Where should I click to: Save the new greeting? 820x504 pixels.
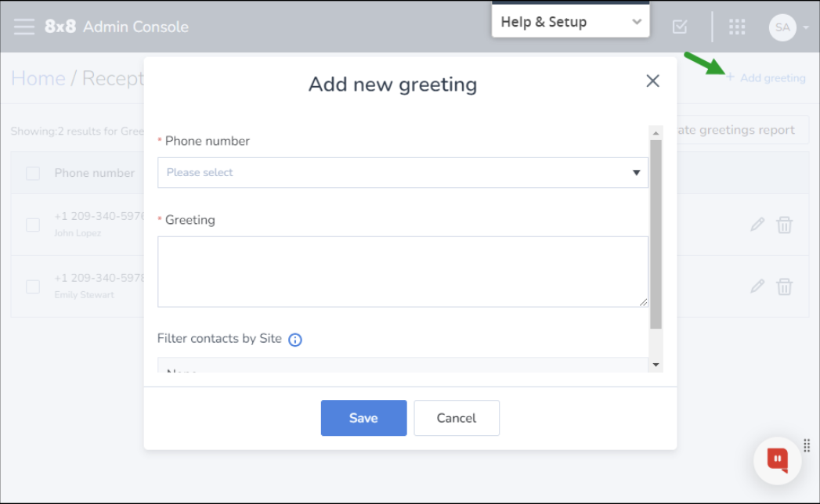pos(363,418)
